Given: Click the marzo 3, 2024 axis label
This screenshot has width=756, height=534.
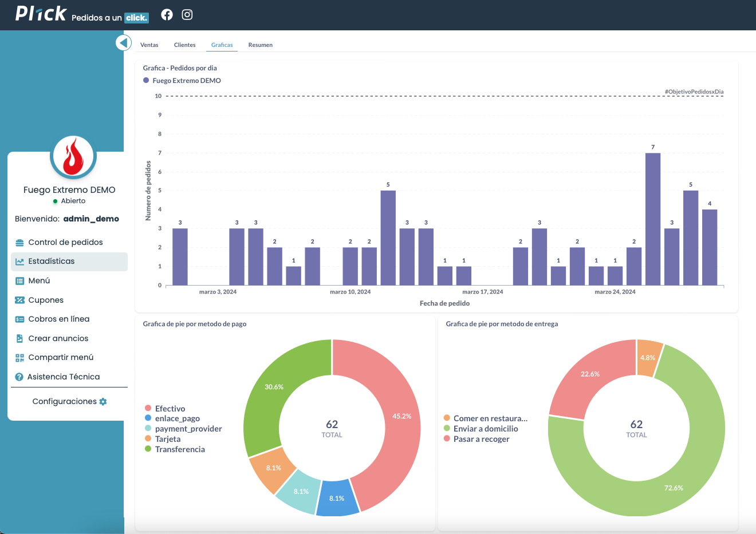Looking at the screenshot, I should (x=218, y=292).
